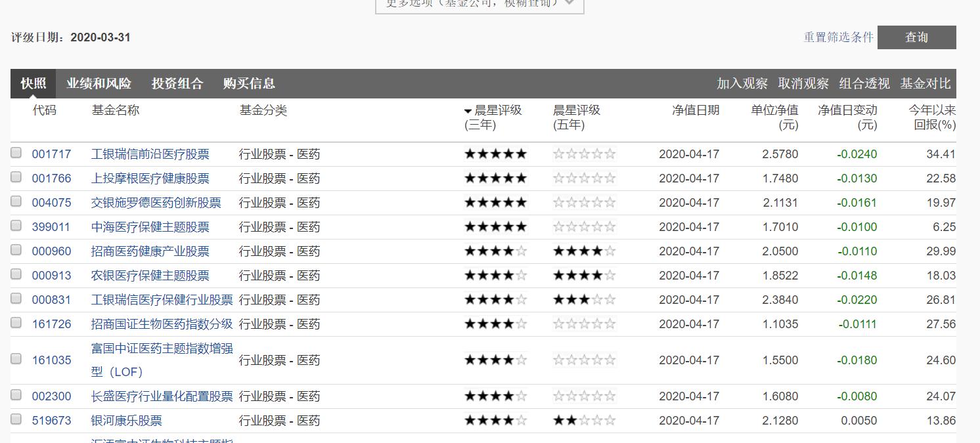Check the box for fund 001766
The image size is (980, 443).
pos(16,177)
